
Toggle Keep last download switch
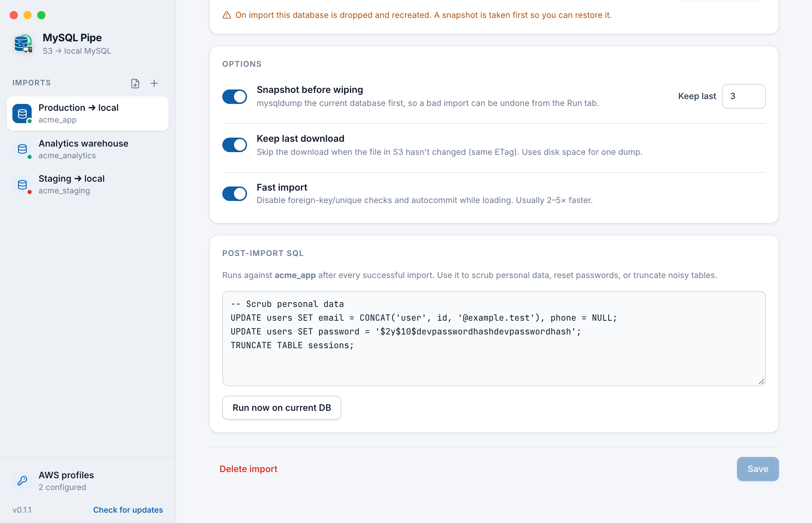235,145
